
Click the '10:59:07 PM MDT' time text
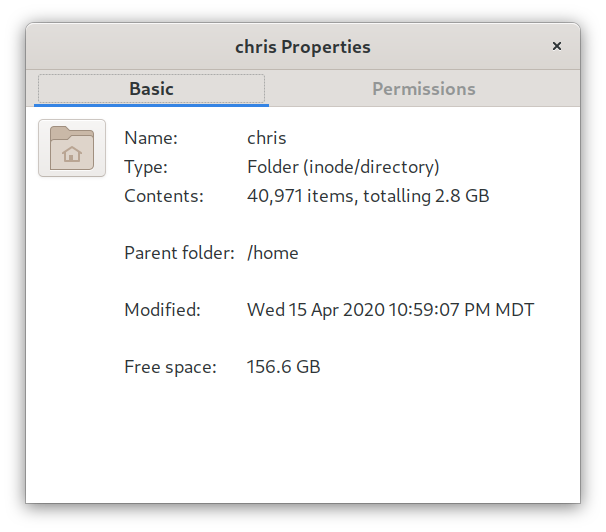pyautogui.click(x=461, y=310)
